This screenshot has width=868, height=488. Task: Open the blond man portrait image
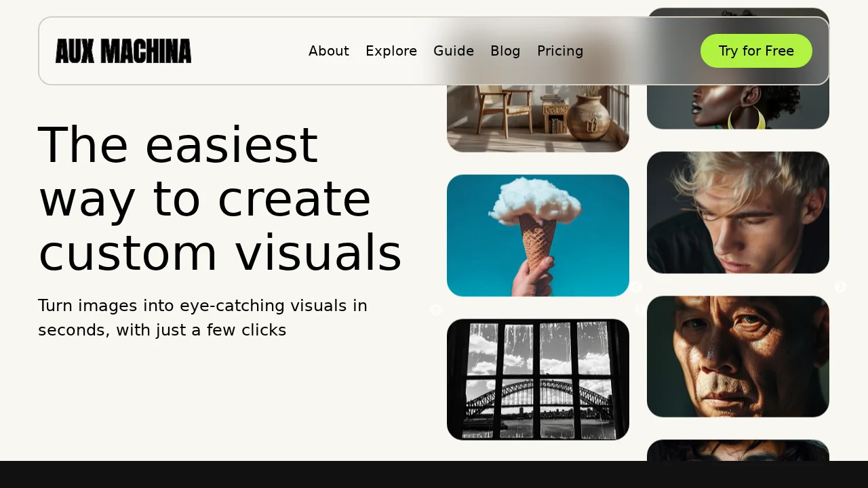tap(738, 212)
